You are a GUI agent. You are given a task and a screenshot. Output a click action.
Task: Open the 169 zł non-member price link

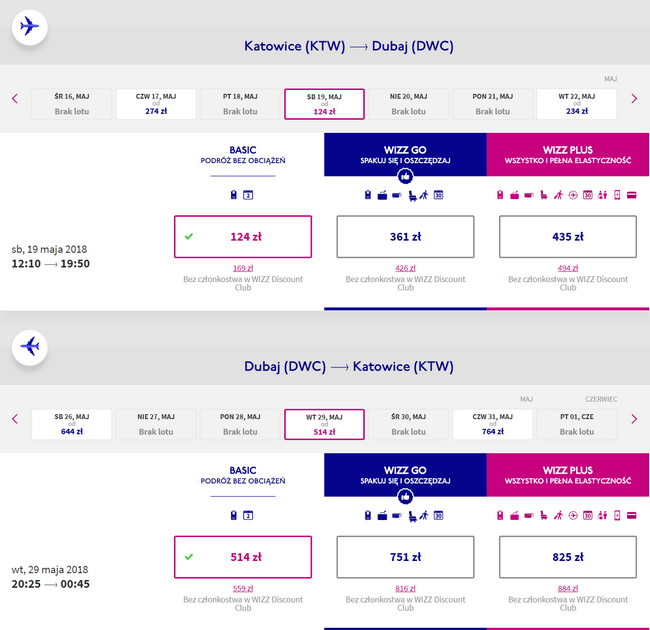(243, 268)
